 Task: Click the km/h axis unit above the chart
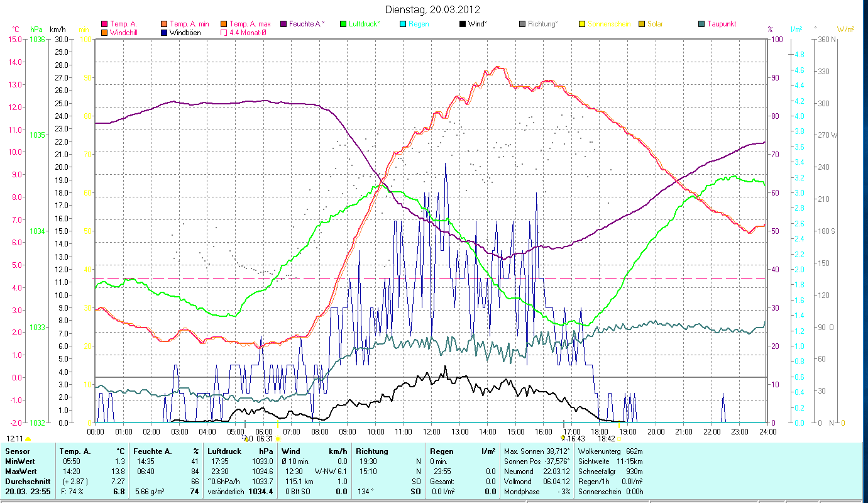(57, 30)
